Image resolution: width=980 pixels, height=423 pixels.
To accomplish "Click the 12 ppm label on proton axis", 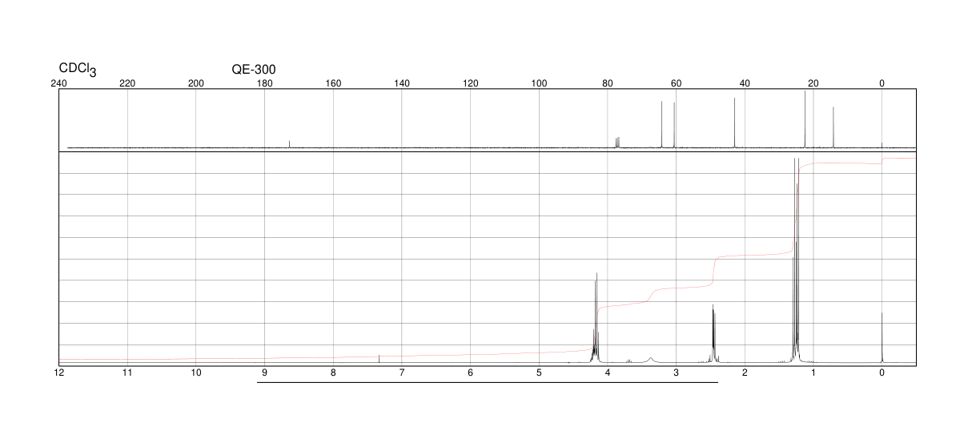I will [x=58, y=373].
